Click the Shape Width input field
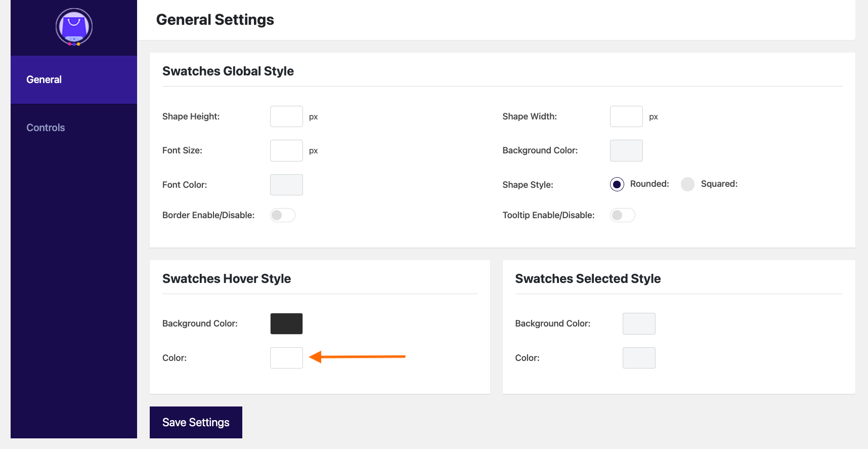This screenshot has width=868, height=449. (x=626, y=116)
